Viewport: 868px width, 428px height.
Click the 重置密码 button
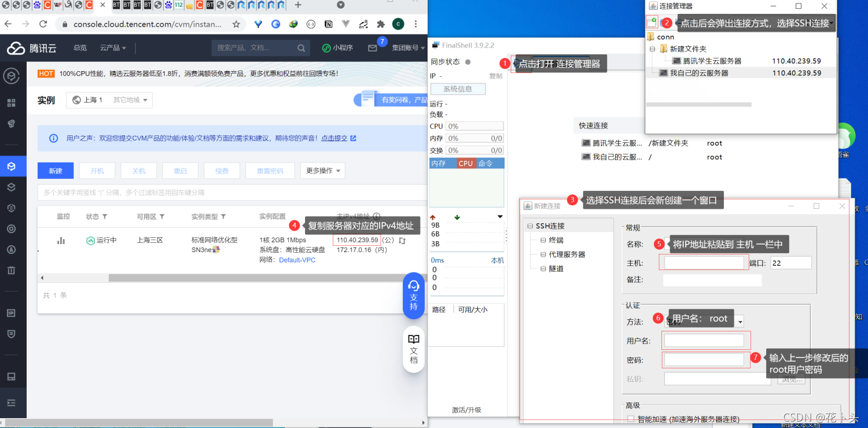(270, 171)
